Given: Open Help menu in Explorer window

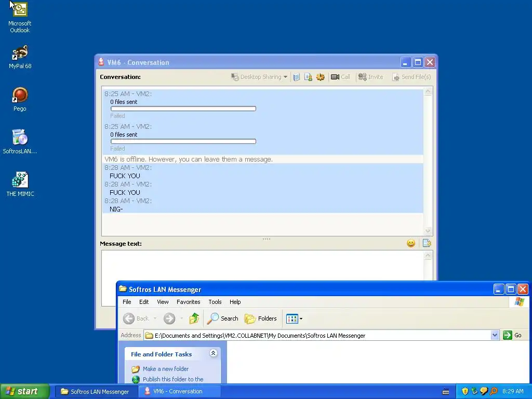Looking at the screenshot, I should click(x=235, y=302).
